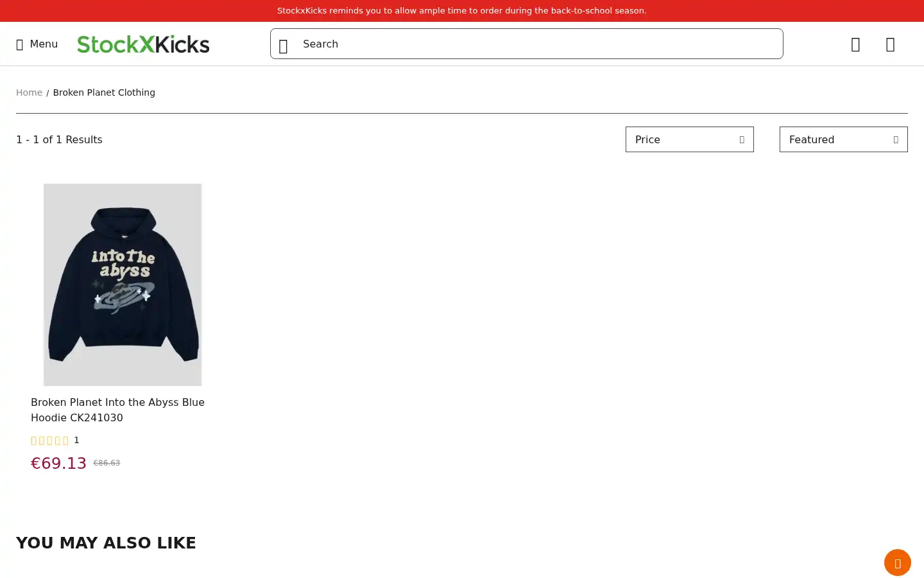Open the Featured sort dropdown
This screenshot has width=924, height=578.
844,139
